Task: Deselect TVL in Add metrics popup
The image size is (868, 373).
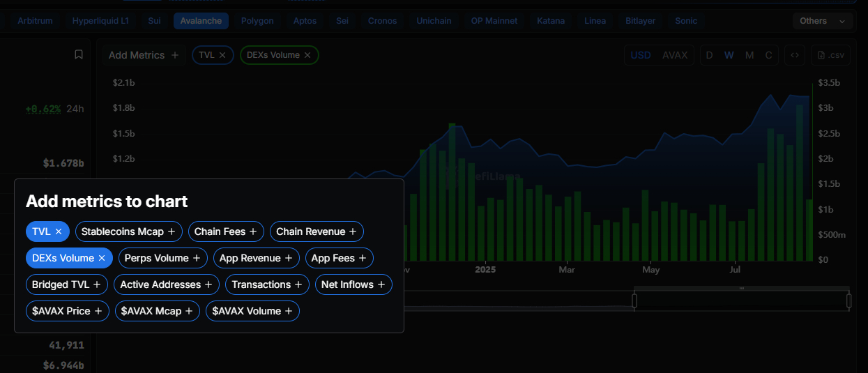Action: [48, 231]
